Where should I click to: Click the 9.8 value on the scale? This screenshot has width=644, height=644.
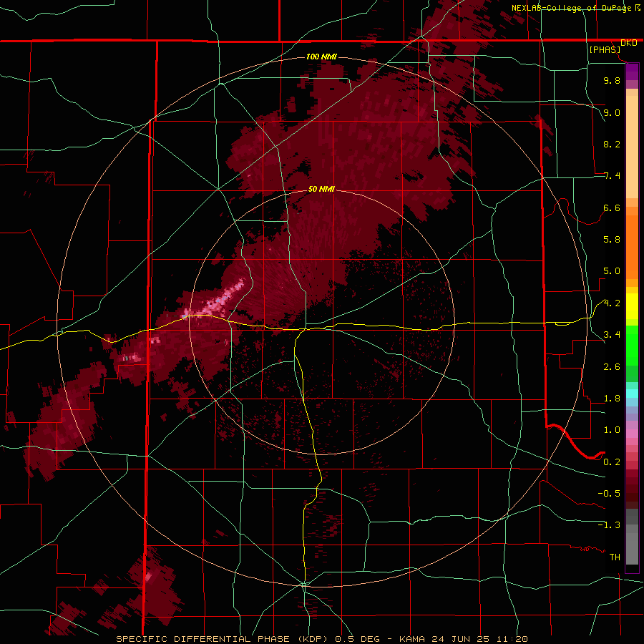612,80
